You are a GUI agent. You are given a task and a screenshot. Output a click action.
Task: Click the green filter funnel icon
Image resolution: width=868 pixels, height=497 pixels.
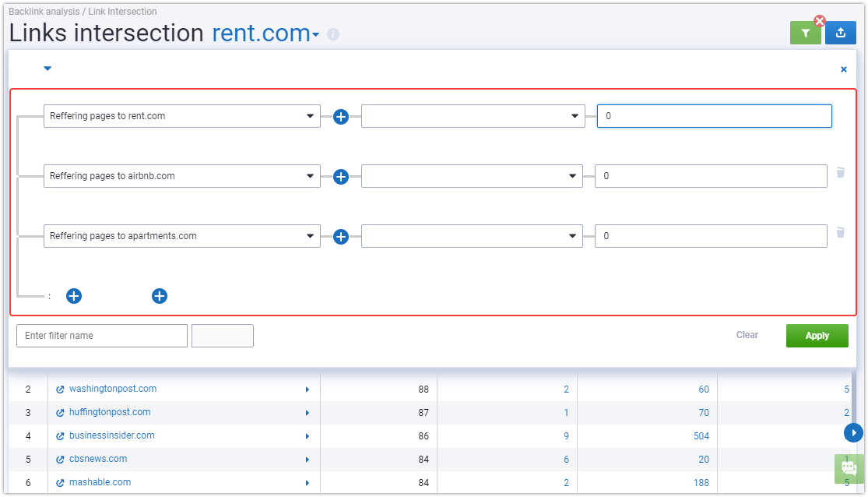(x=805, y=33)
